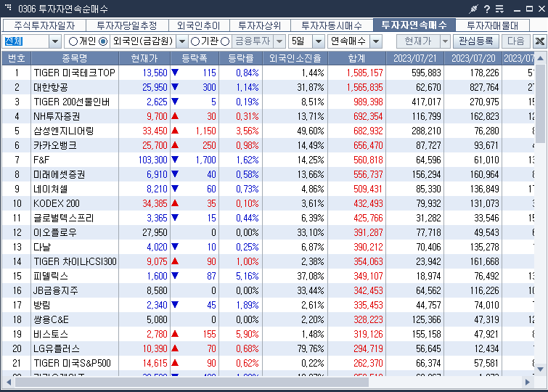The height and width of the screenshot is (392, 548).
Task: Select the 미래에셋증권 stock name
Action: pyautogui.click(x=60, y=174)
